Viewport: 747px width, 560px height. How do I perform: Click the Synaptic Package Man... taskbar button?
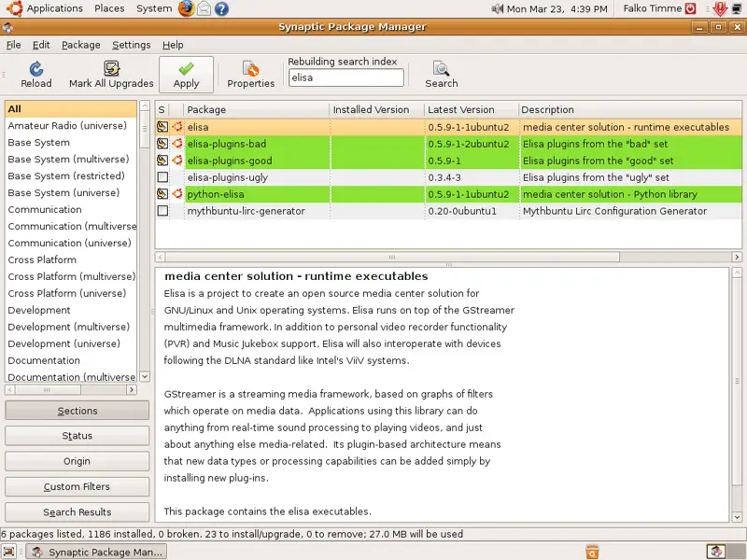point(96,552)
